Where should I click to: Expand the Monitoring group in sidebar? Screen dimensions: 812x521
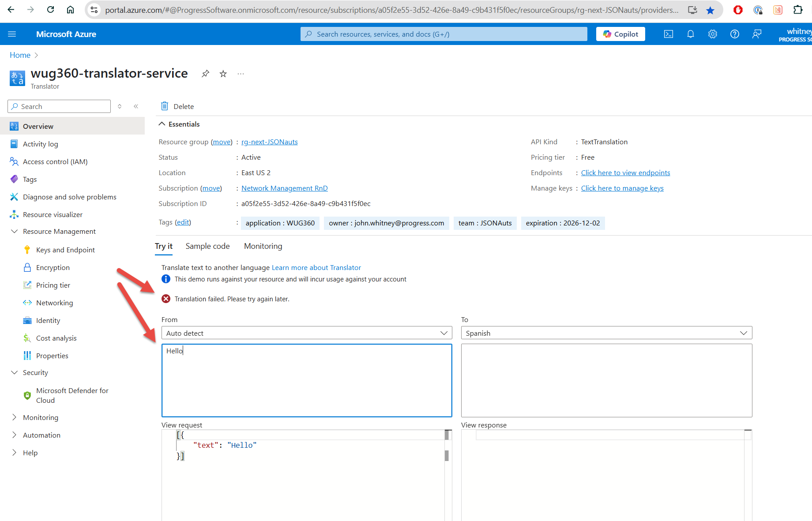point(14,417)
